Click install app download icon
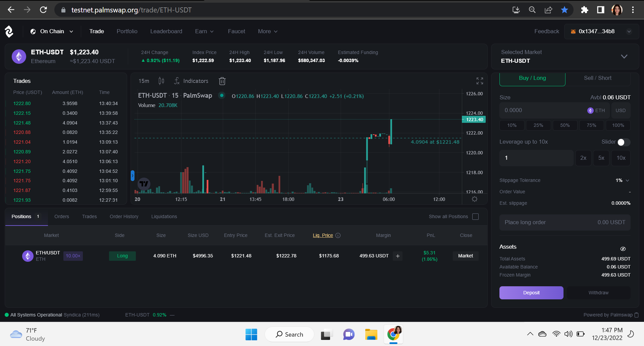 click(516, 10)
